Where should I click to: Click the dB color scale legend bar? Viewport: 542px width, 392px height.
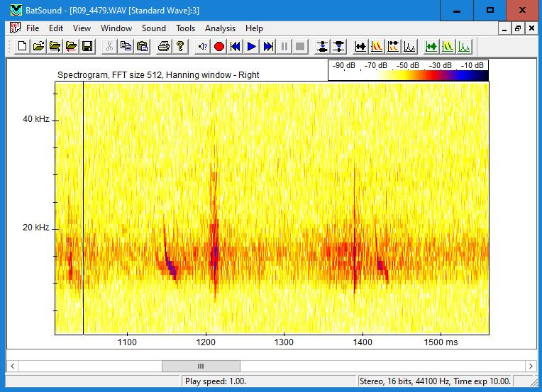[408, 74]
